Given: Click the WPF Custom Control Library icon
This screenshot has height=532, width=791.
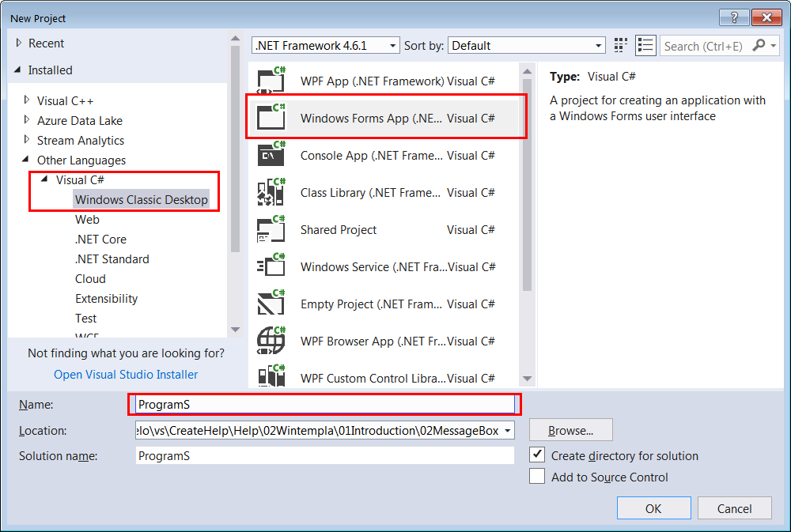Looking at the screenshot, I should click(271, 375).
